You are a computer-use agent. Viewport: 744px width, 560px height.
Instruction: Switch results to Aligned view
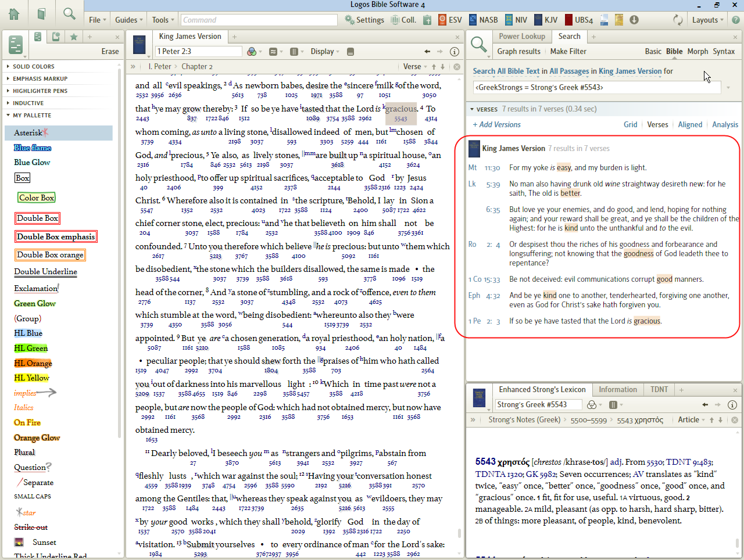click(690, 125)
